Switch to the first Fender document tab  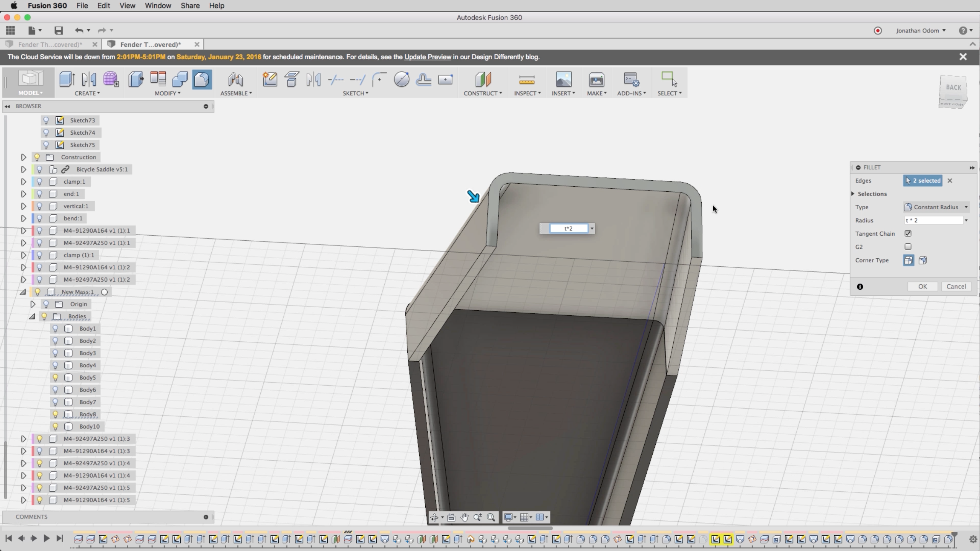coord(50,44)
